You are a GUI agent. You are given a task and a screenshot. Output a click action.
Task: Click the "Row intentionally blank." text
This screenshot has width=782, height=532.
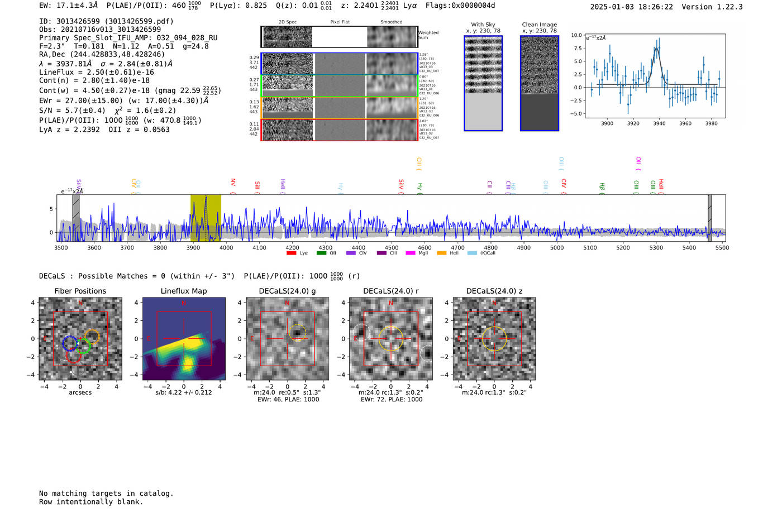[91, 502]
